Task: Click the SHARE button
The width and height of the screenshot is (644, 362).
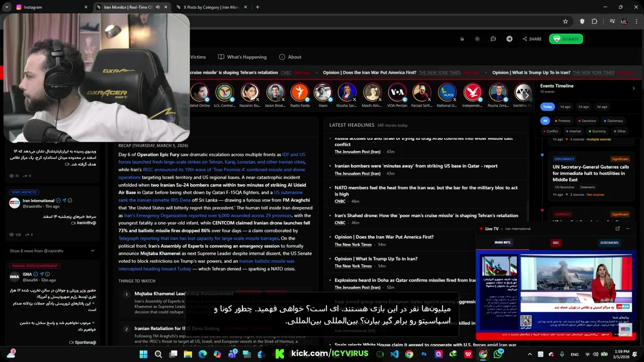Action: point(532,39)
